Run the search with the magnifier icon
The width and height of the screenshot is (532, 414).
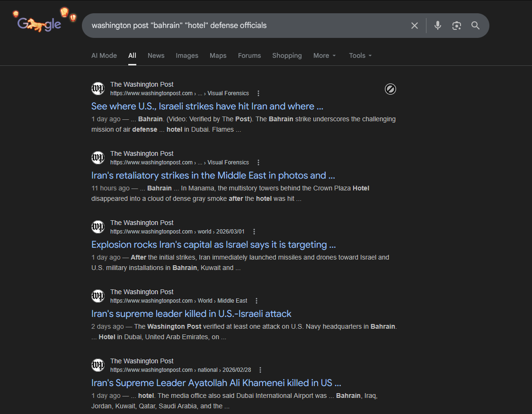[475, 26]
